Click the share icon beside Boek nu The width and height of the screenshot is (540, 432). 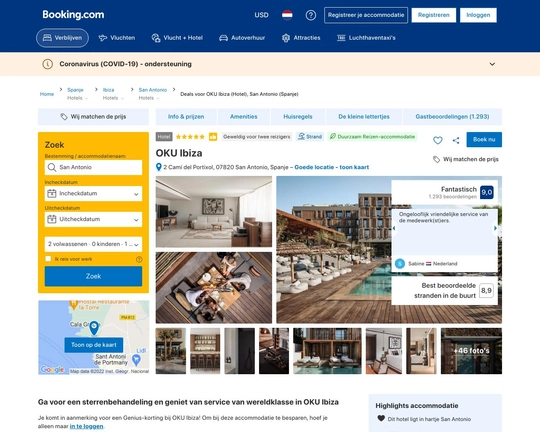coord(456,140)
